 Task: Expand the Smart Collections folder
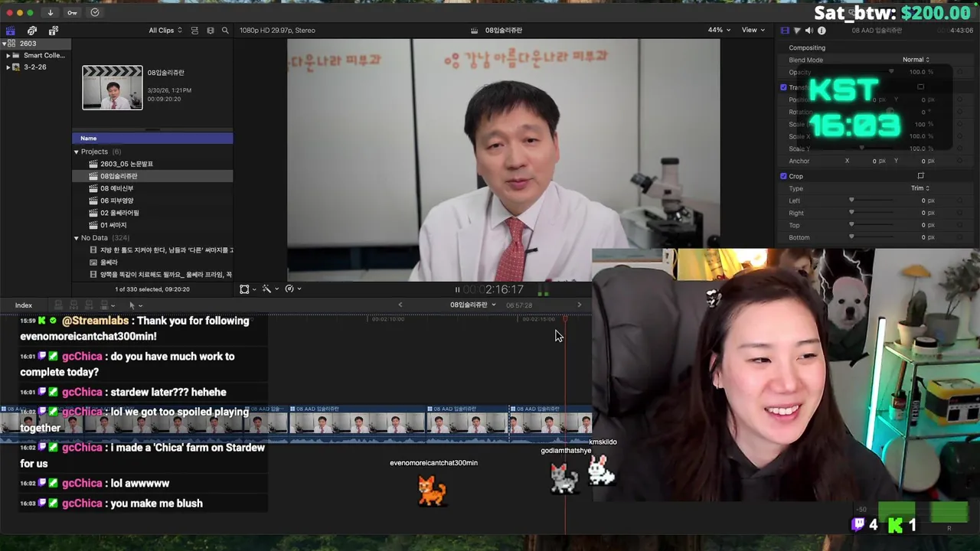pyautogui.click(x=8, y=56)
